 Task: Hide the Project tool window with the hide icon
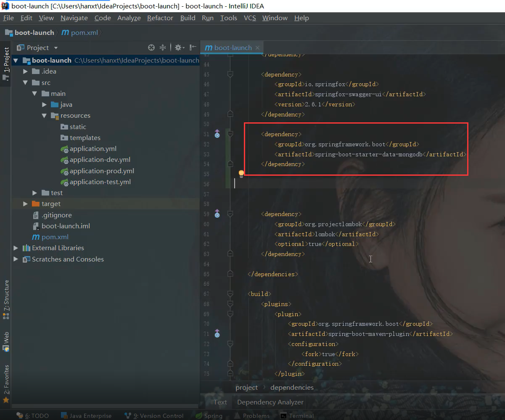193,48
